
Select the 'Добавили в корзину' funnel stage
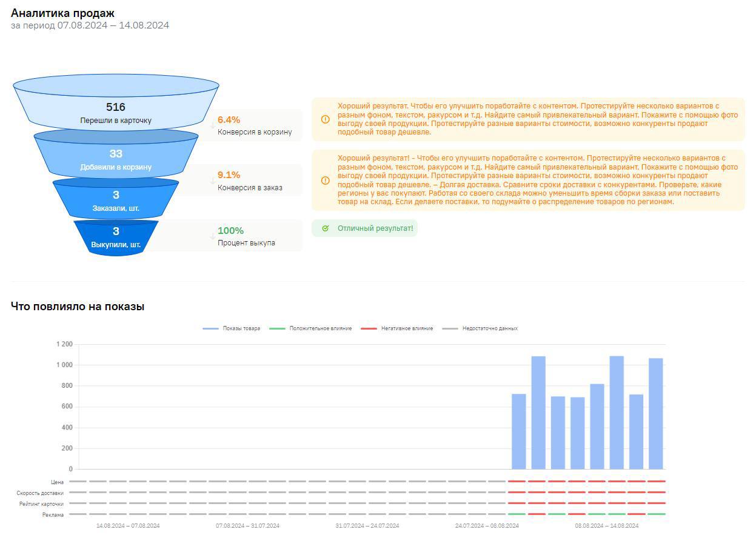[x=116, y=159]
